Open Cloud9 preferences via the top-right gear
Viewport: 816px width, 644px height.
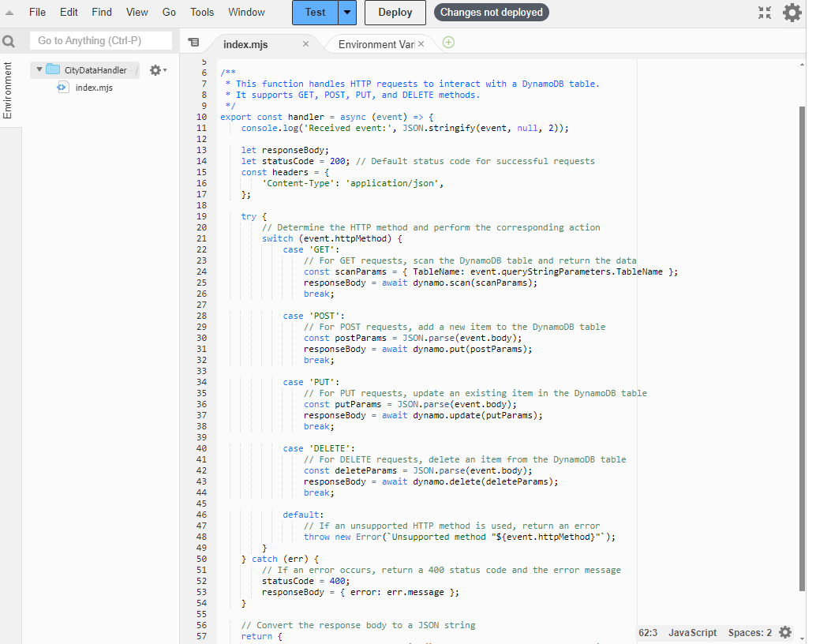[x=792, y=13]
